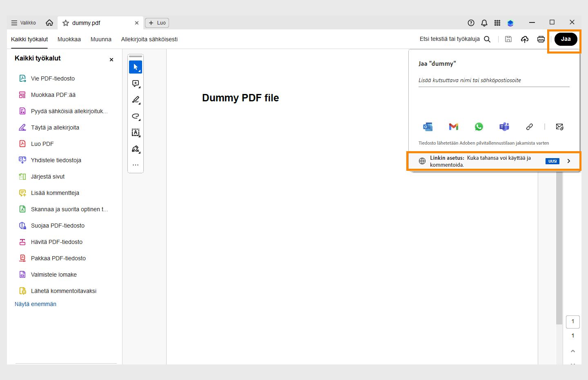Select the highlighter pen tool

(136, 100)
